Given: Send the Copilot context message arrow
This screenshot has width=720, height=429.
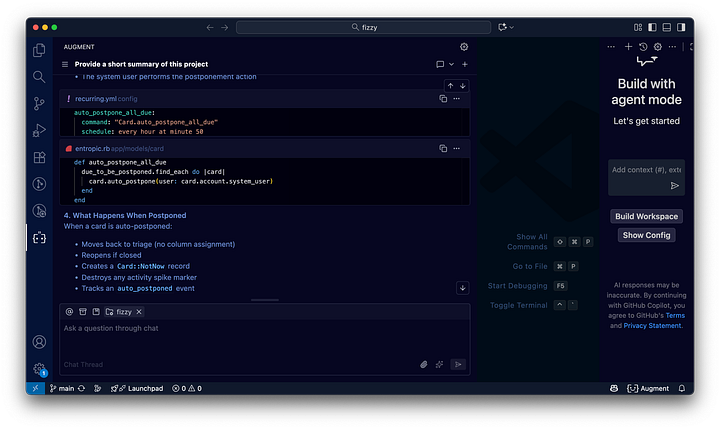Looking at the screenshot, I should point(674,186).
